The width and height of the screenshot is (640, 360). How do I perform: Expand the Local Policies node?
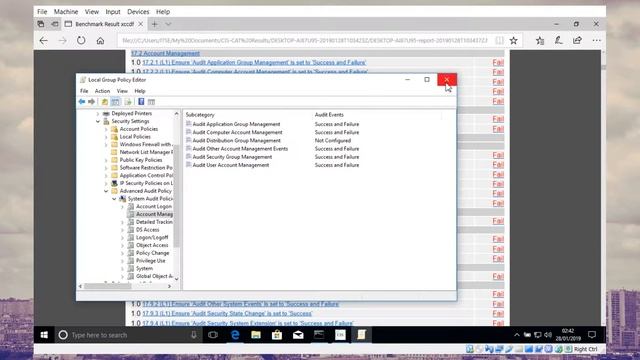pos(106,137)
